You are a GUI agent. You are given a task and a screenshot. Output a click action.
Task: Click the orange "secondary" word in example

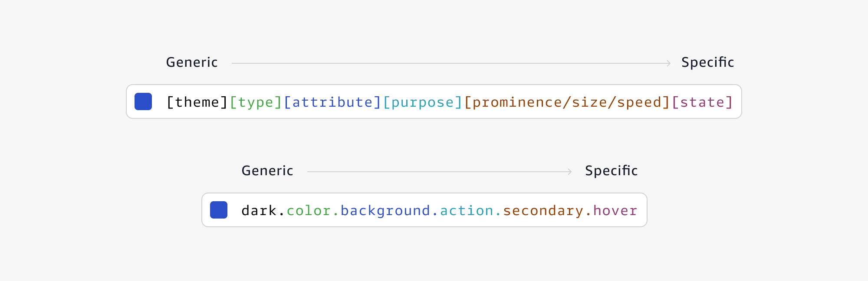click(x=543, y=211)
